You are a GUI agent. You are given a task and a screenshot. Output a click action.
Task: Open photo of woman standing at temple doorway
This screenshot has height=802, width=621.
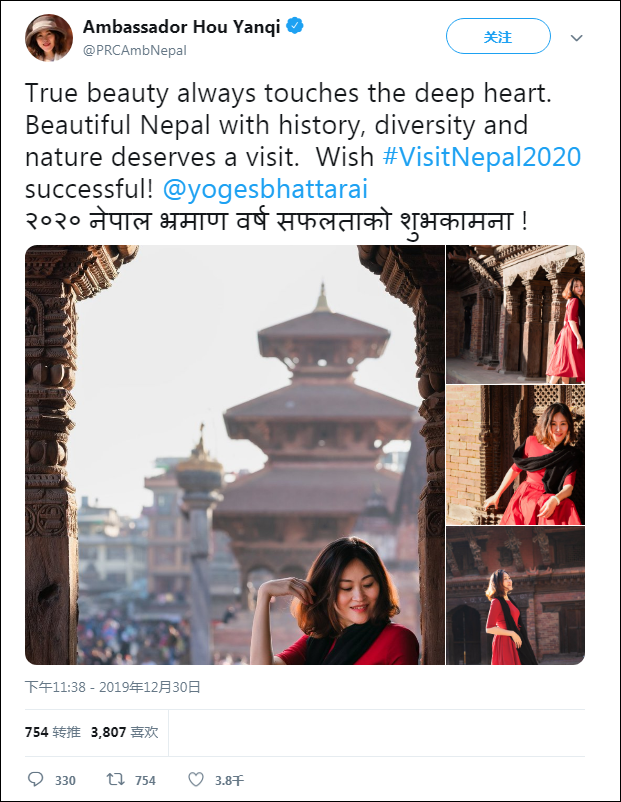[x=515, y=596]
